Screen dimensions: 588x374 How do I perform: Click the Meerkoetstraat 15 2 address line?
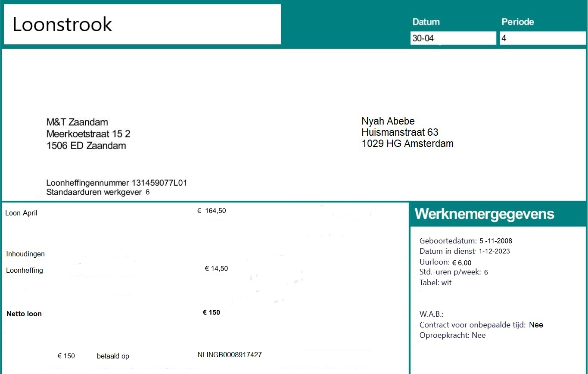88,134
